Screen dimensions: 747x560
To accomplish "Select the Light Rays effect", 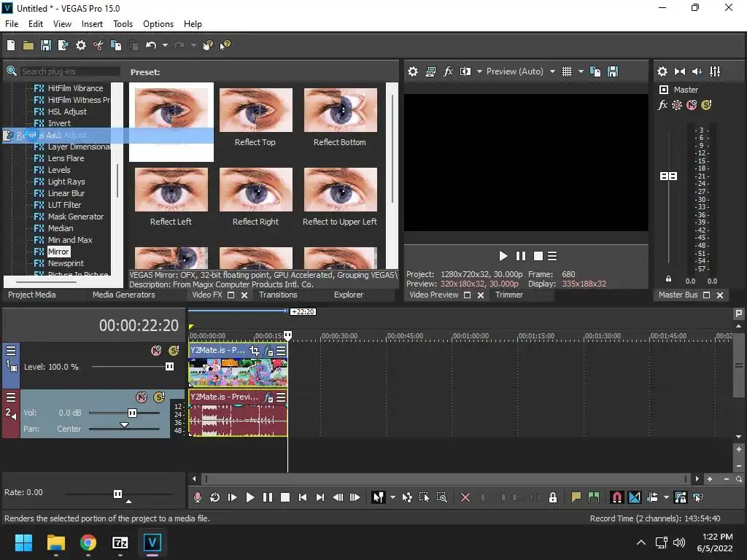I will pyautogui.click(x=66, y=182).
